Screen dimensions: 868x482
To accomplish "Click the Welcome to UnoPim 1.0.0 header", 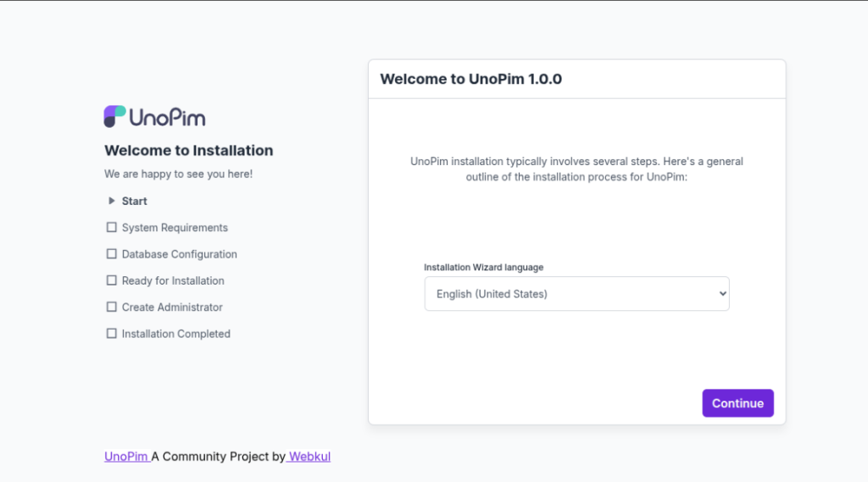I will (x=470, y=80).
